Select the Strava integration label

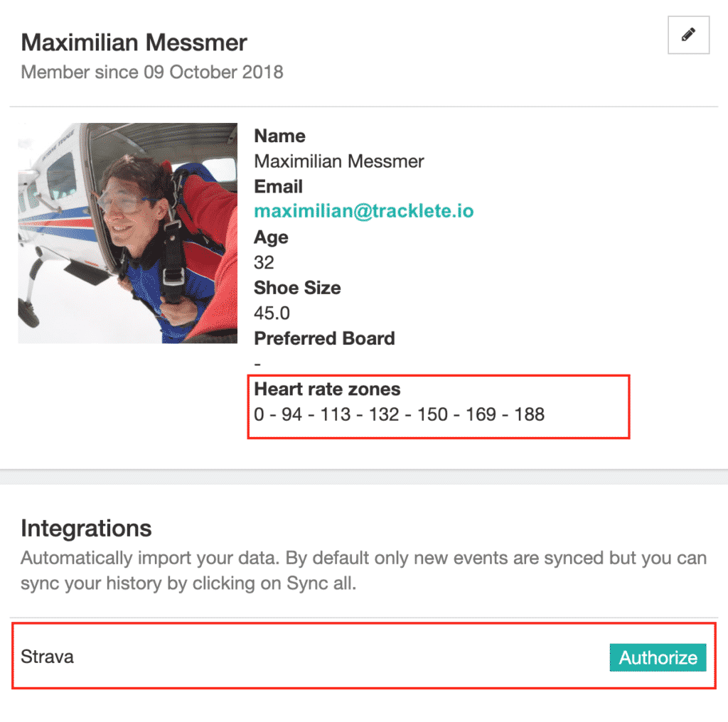pos(48,657)
